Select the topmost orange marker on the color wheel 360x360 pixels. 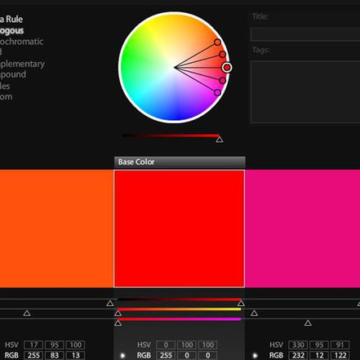(217, 42)
